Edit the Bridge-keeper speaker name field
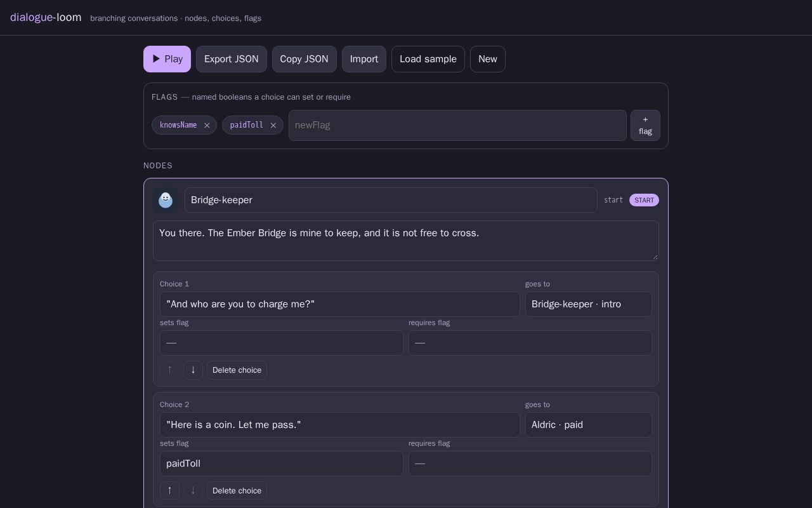Screen dimensions: 812x508 point(391,200)
